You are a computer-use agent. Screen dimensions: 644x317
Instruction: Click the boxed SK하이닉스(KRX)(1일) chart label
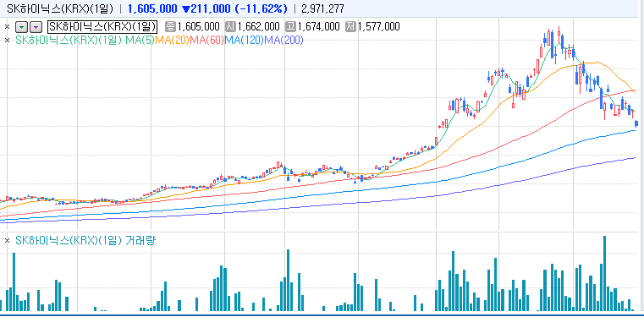(x=102, y=27)
